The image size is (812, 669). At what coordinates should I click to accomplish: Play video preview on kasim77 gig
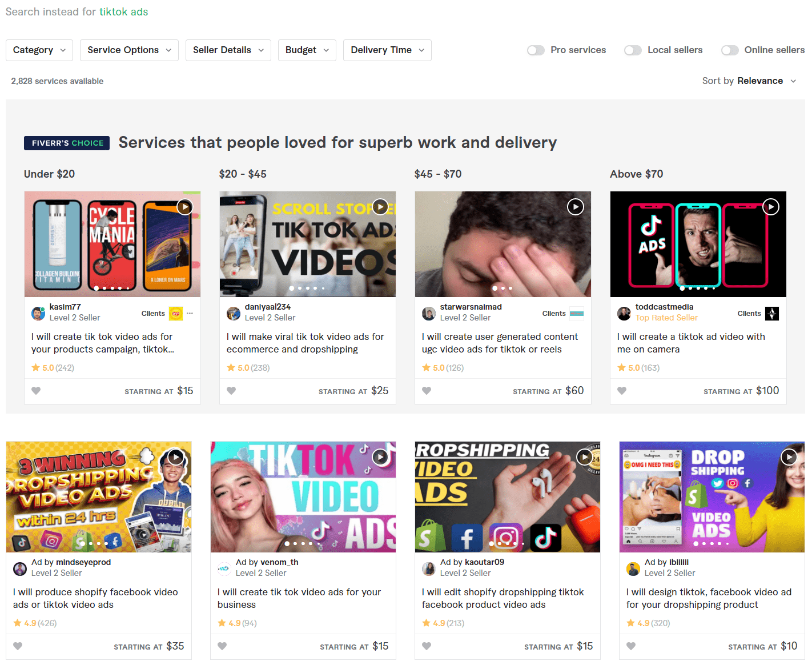point(184,207)
